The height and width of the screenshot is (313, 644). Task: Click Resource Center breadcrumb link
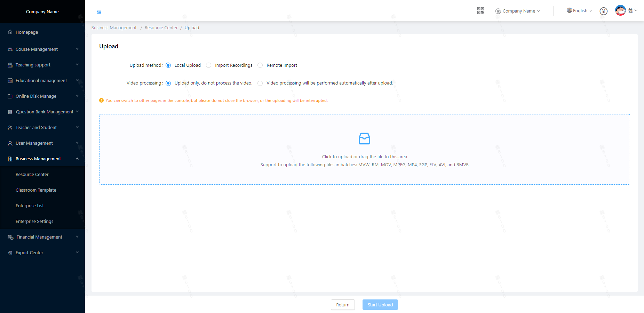[161, 28]
